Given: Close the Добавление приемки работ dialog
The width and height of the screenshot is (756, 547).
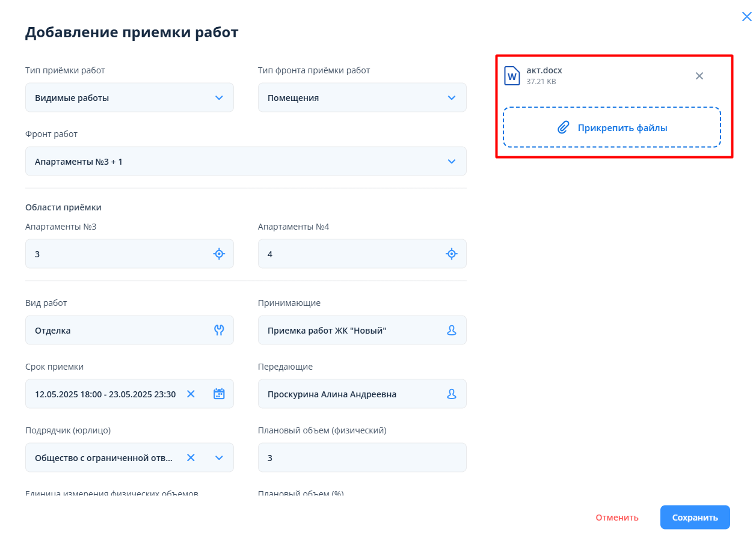Looking at the screenshot, I should 746,17.
